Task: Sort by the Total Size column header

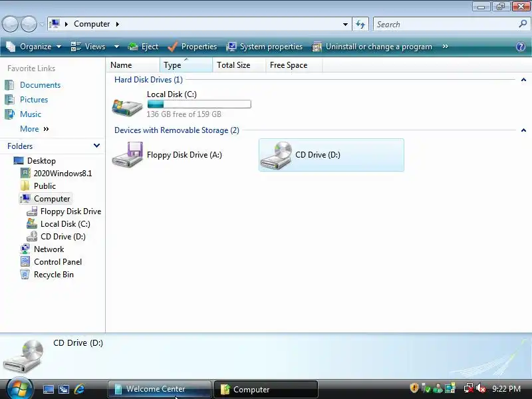Action: coord(239,65)
